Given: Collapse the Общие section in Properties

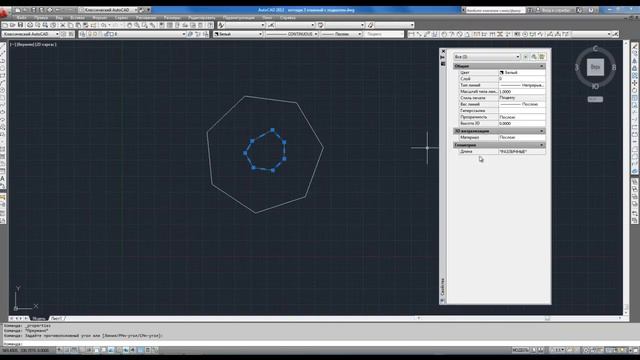Looking at the screenshot, I should 542,66.
